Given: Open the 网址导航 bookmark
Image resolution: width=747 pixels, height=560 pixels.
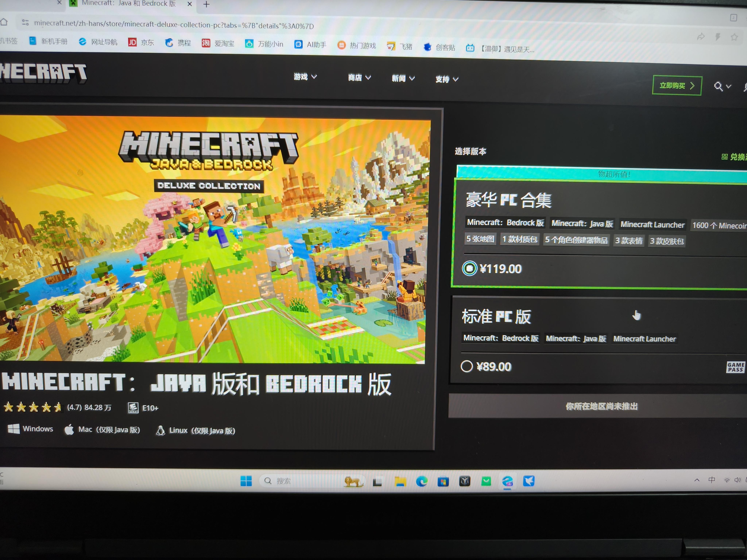Looking at the screenshot, I should tap(98, 42).
